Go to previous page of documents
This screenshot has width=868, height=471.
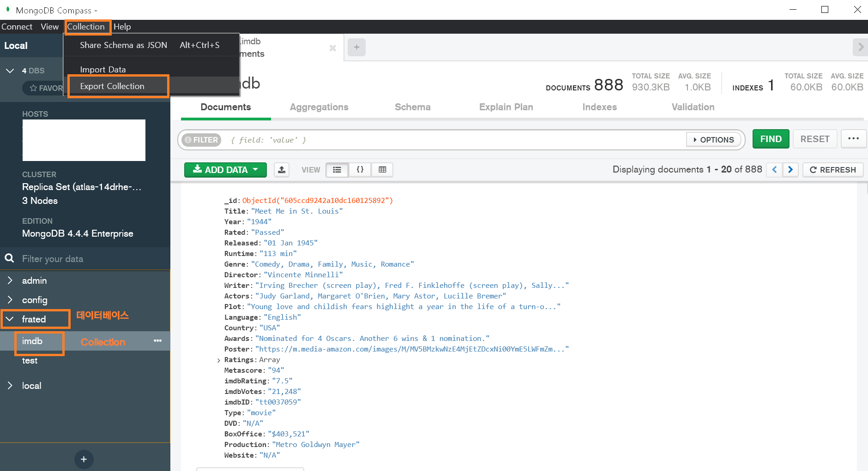point(774,170)
